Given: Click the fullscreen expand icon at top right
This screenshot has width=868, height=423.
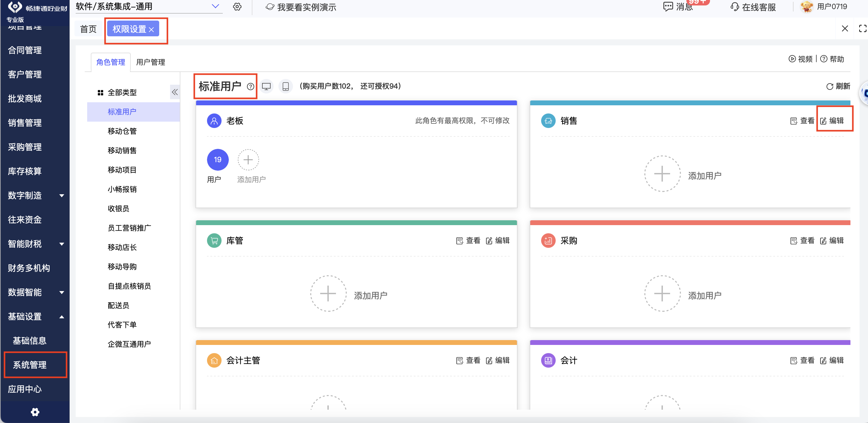Looking at the screenshot, I should [862, 29].
